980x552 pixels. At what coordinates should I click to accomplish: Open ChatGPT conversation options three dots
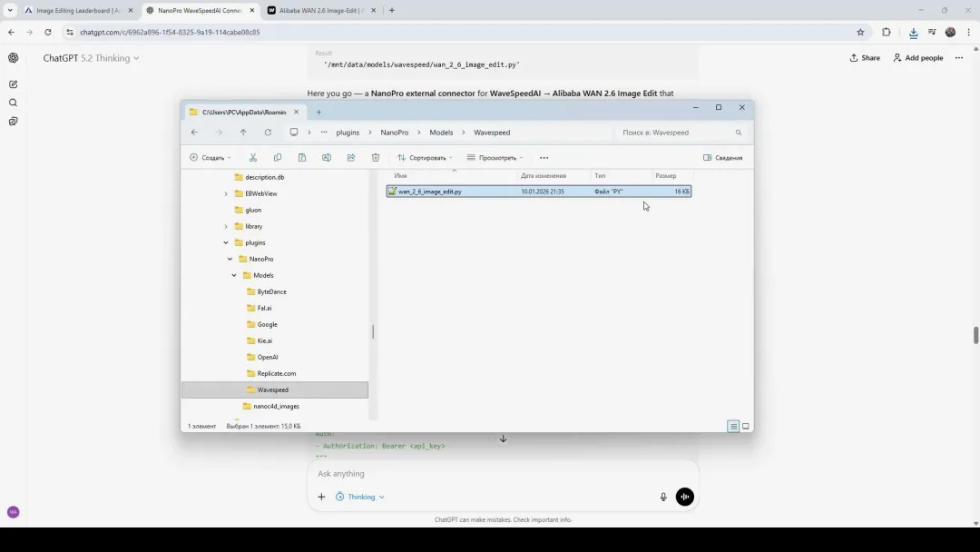point(959,57)
